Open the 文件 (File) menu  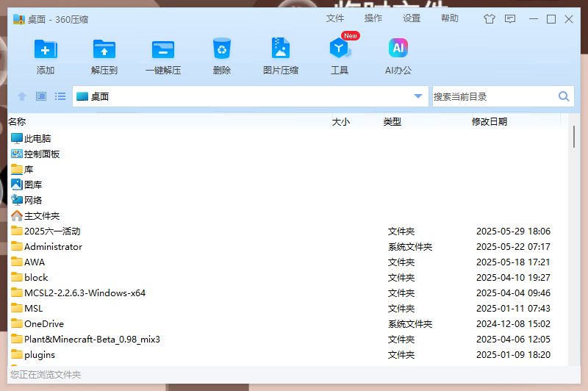pyautogui.click(x=335, y=18)
